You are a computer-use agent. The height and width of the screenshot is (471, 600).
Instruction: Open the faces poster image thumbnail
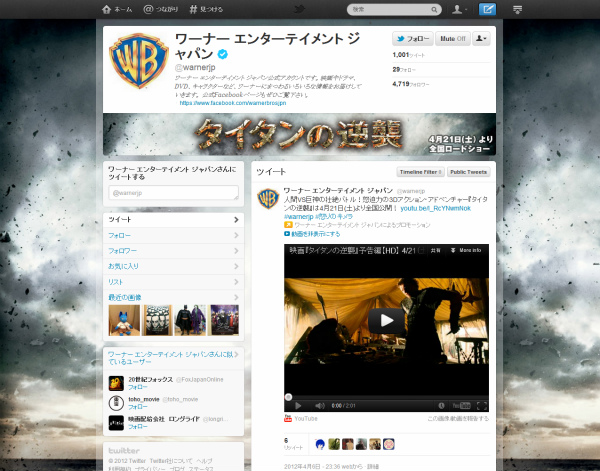pyautogui.click(x=157, y=320)
